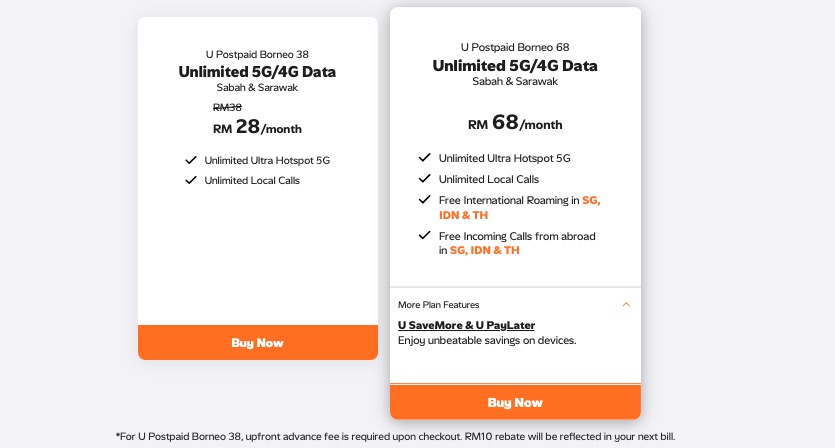The height and width of the screenshot is (448, 835).
Task: Collapse More Plan Features with orange chevron
Action: pos(626,305)
